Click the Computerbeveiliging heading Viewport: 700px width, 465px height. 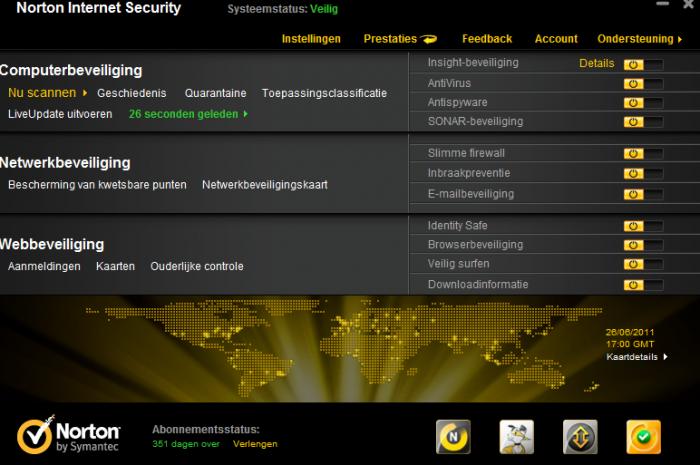click(71, 71)
